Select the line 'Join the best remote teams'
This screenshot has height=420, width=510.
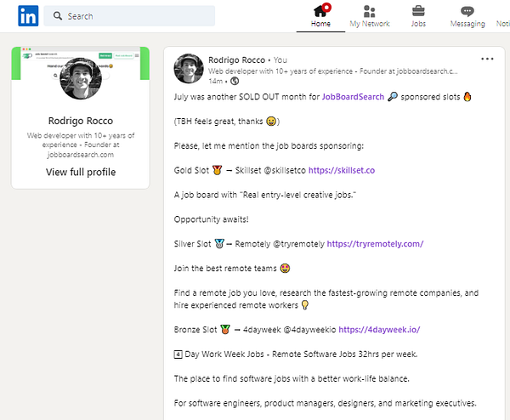tap(225, 269)
